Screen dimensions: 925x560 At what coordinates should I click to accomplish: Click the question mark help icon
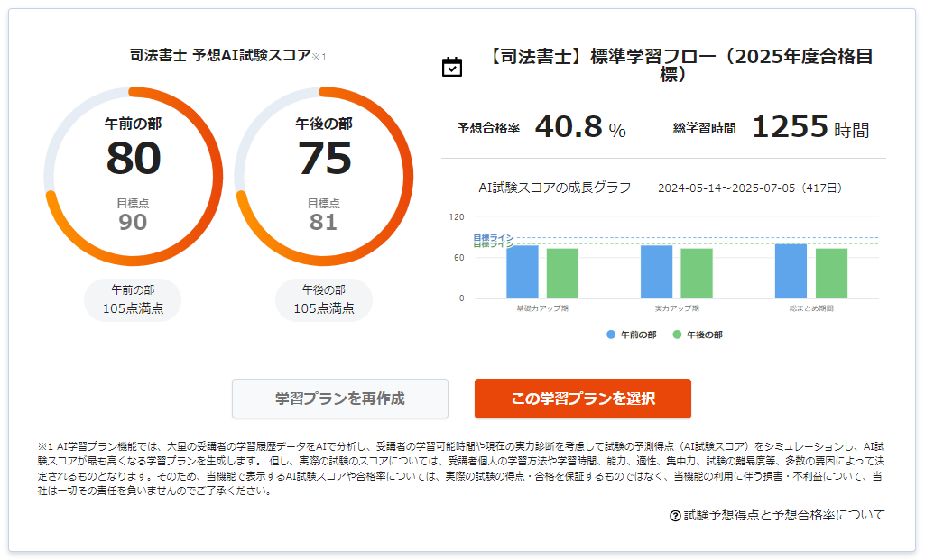pos(675,516)
